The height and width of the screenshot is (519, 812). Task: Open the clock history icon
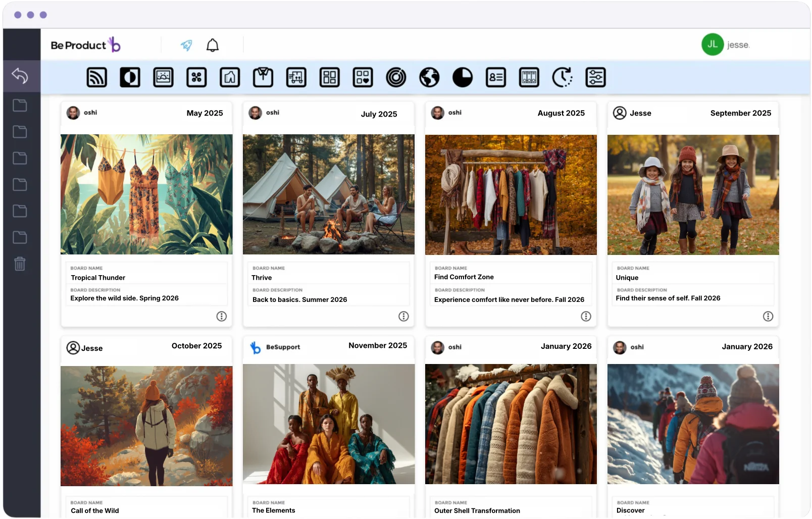point(563,77)
